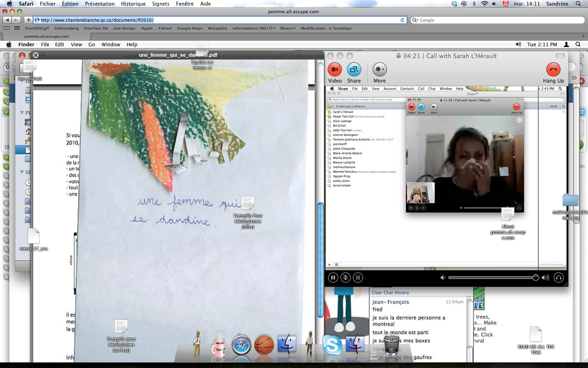Click the nested Hang Up button in shared screen
588x368 pixels.
[516, 107]
